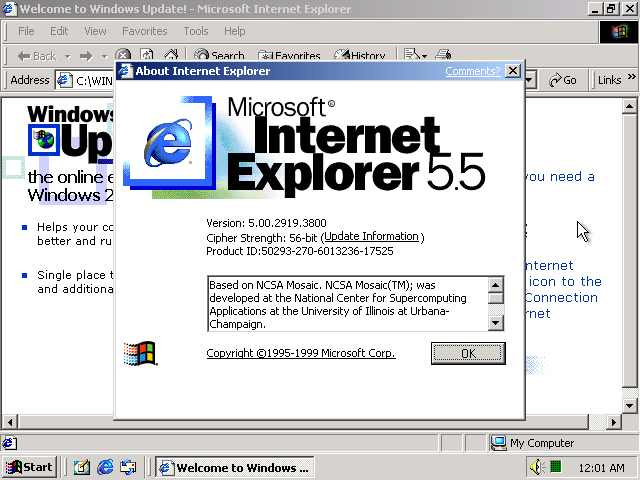Click the Forward arrow button
The height and width of the screenshot is (480, 640).
tap(86, 56)
